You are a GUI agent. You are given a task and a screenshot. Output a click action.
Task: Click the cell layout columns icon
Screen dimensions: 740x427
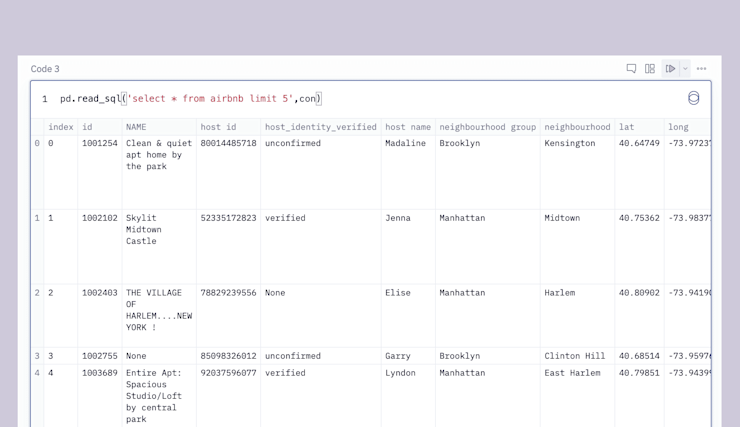point(650,69)
